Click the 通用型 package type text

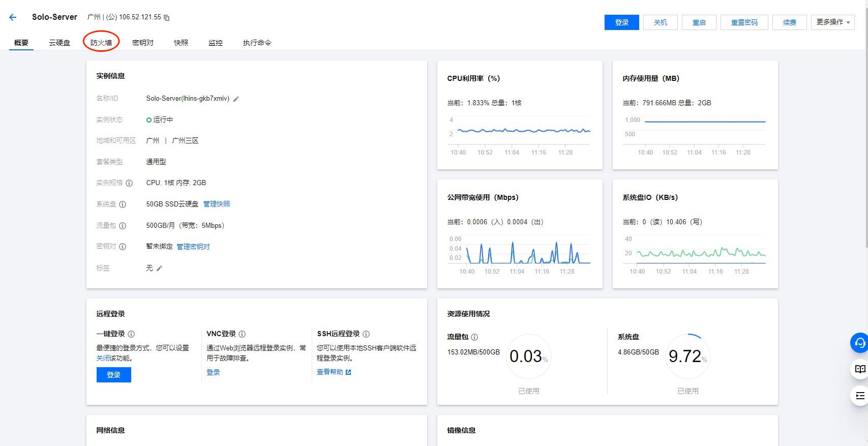pos(156,162)
